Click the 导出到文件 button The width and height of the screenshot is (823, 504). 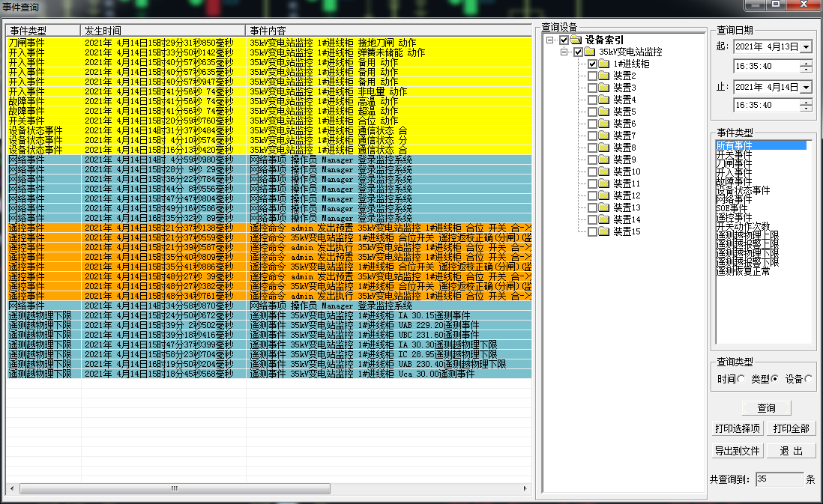coord(737,451)
